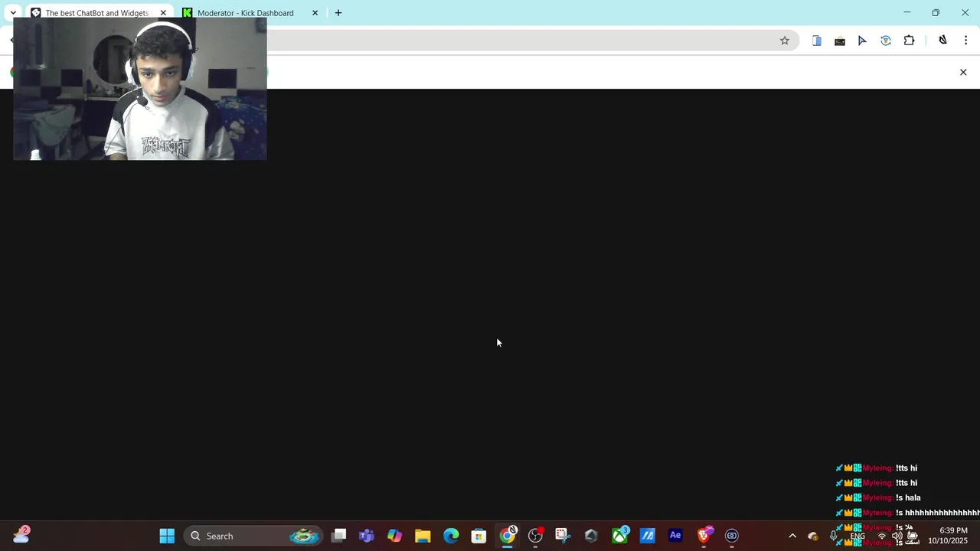The image size is (980, 551).
Task: Expand the system tray hidden icons chevron
Action: pyautogui.click(x=792, y=536)
